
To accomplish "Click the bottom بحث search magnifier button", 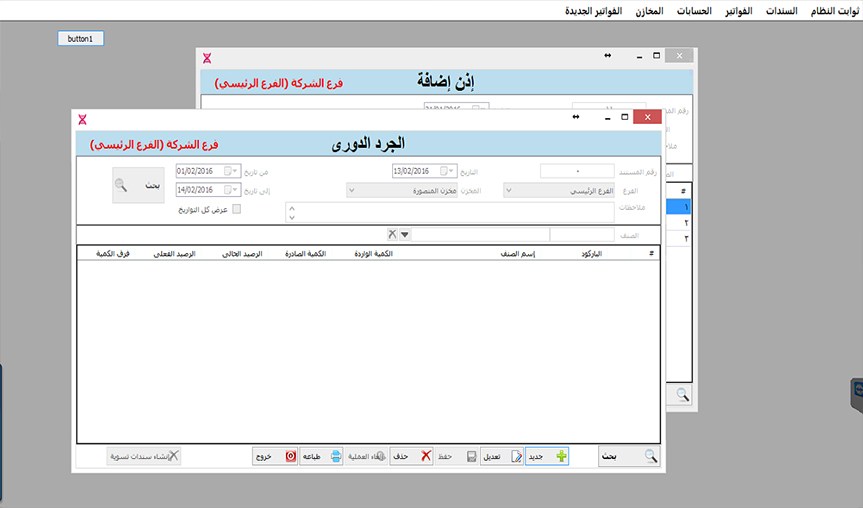I will click(630, 456).
